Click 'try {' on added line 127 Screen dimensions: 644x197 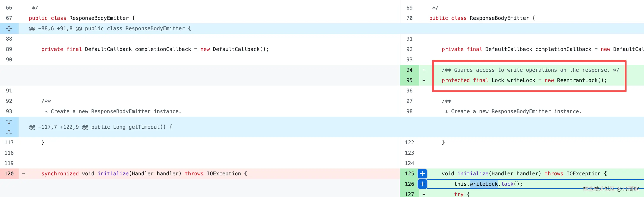(462, 194)
